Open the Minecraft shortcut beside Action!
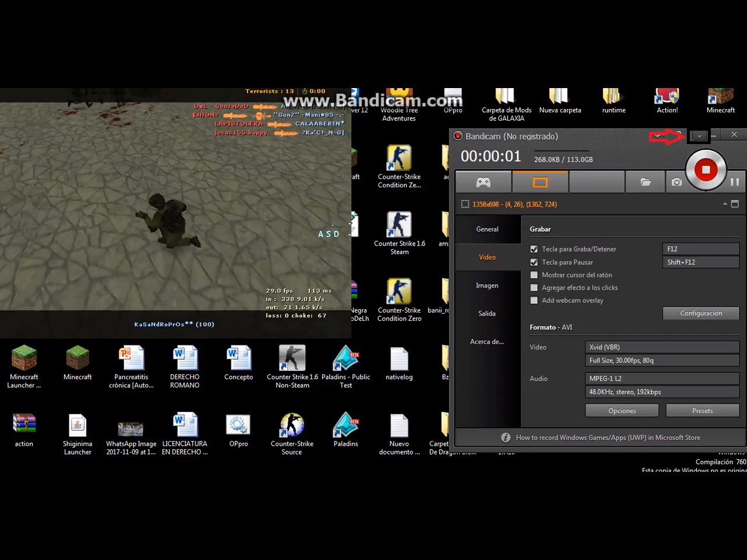Image resolution: width=747 pixels, height=560 pixels. (x=721, y=101)
